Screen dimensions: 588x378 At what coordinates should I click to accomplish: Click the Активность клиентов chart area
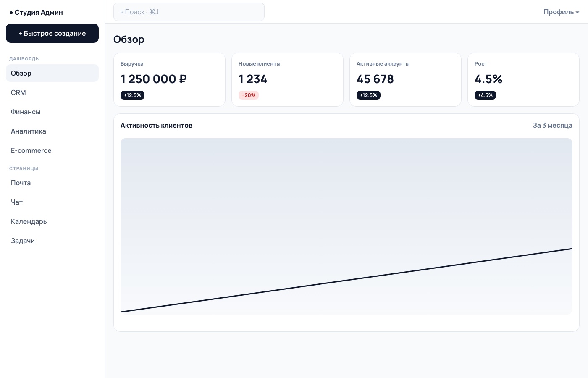346,226
